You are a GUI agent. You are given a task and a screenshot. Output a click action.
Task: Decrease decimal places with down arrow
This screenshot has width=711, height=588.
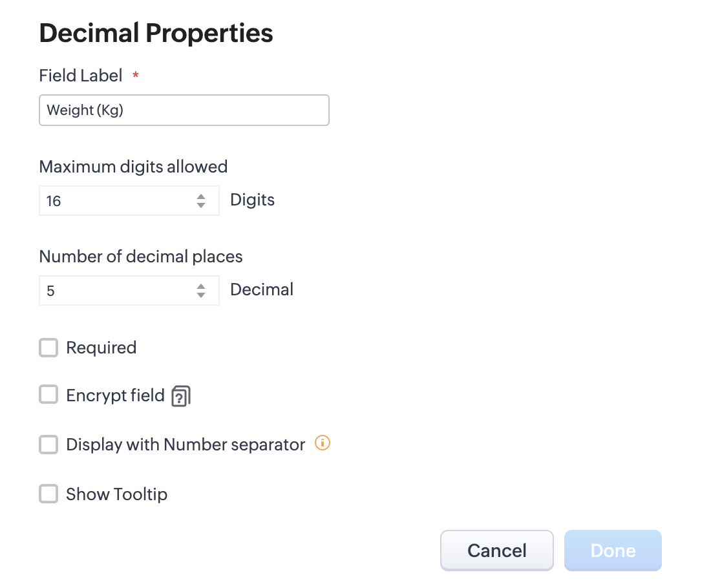(x=201, y=295)
